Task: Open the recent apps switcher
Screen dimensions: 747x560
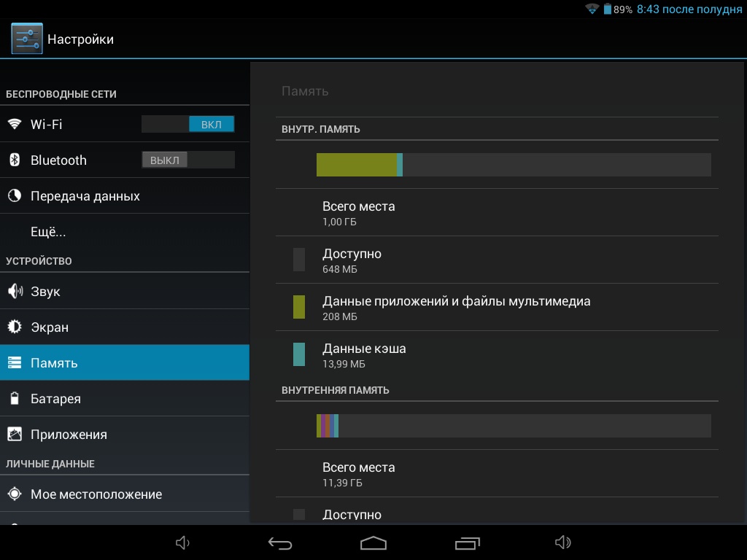Action: [467, 543]
